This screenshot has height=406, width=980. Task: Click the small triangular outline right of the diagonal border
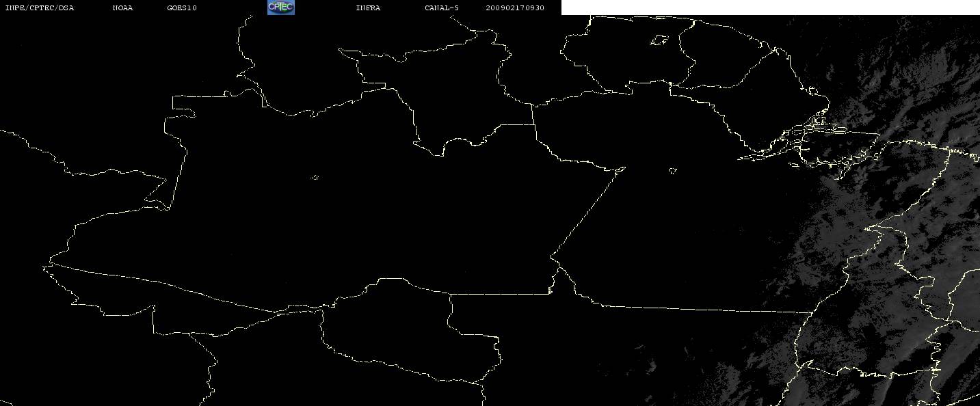point(673,171)
